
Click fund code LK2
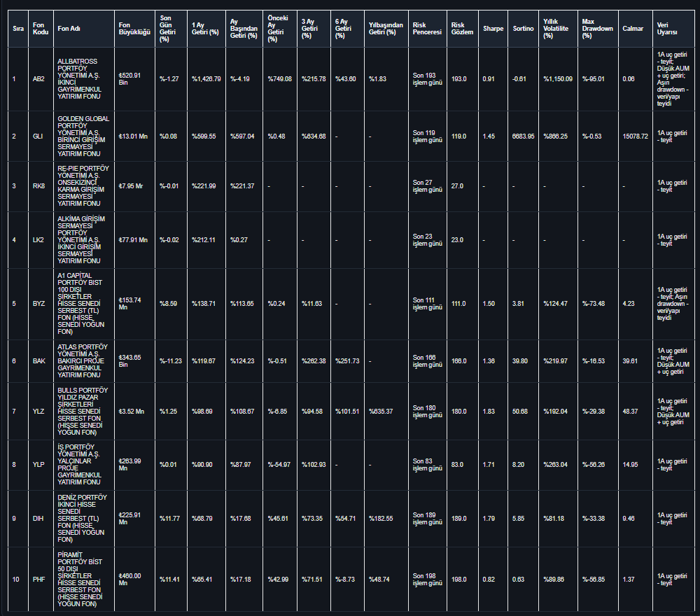pyautogui.click(x=38, y=240)
